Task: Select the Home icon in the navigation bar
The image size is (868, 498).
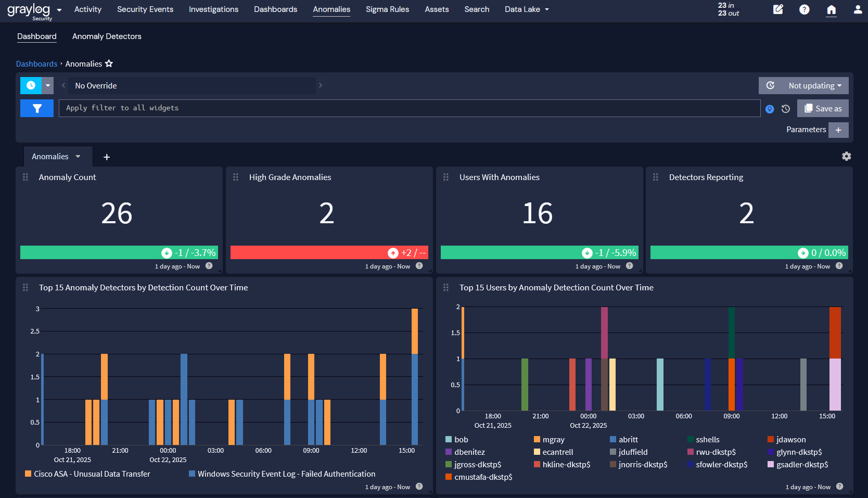Action: point(831,9)
